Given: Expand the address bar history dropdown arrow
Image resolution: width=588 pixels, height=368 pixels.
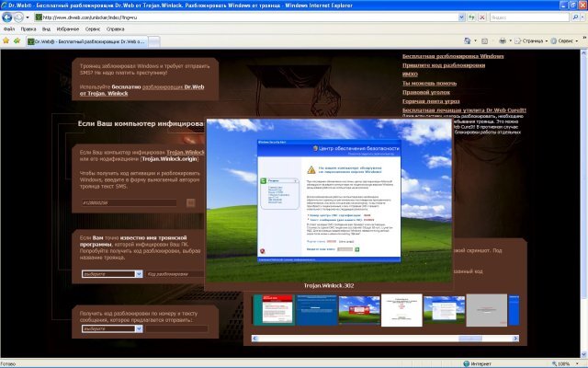Looking at the screenshot, I should pyautogui.click(x=461, y=17).
